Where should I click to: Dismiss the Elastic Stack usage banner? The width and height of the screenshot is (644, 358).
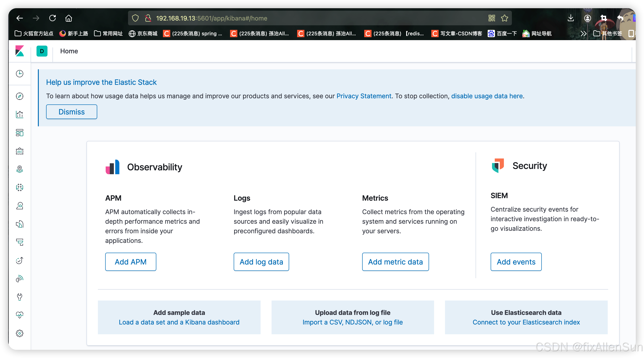(71, 112)
